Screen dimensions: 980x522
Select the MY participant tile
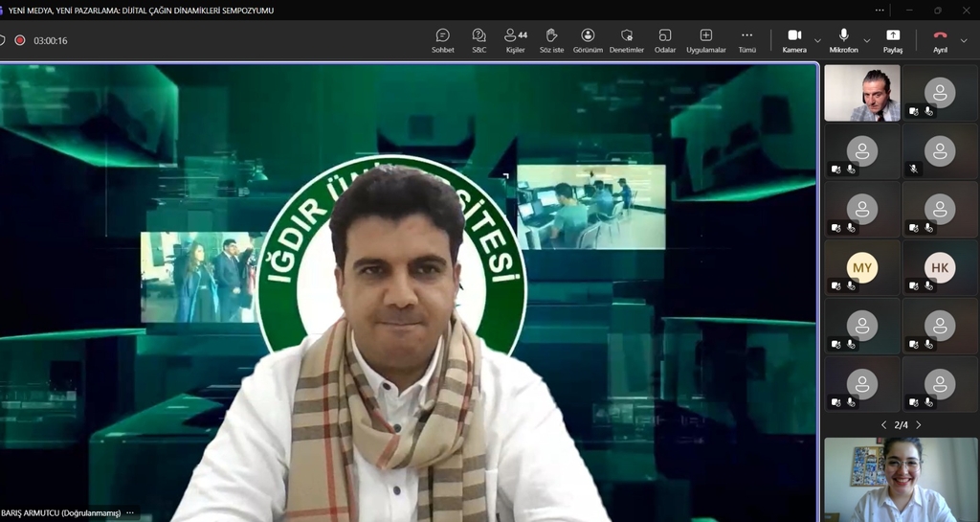tap(862, 267)
